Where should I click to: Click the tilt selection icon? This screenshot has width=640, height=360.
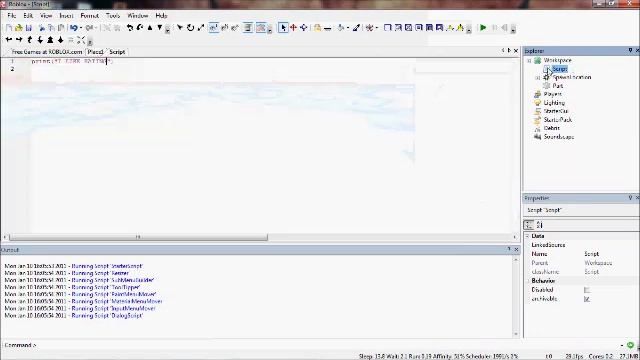coord(140,28)
